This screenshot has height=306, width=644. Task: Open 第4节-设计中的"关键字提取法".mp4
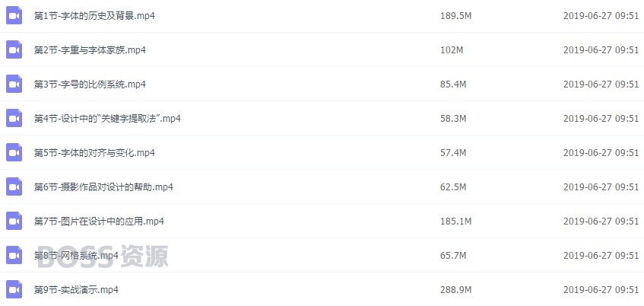pyautogui.click(x=107, y=119)
